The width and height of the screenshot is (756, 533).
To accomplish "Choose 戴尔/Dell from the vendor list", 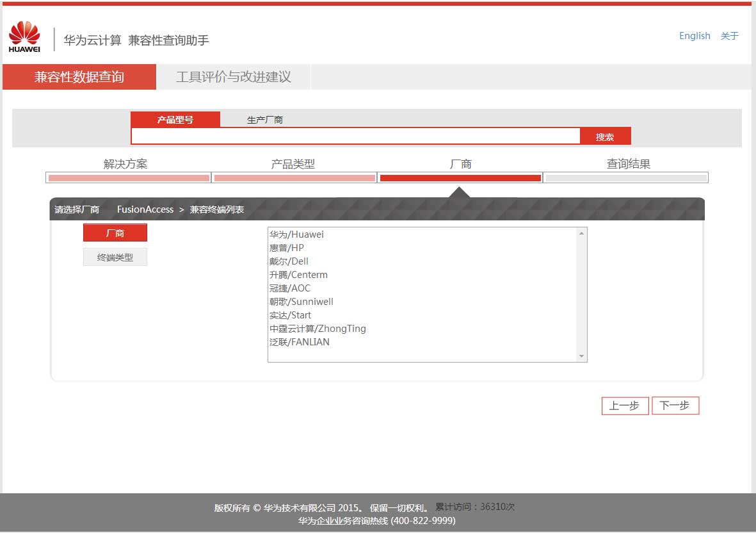I will tap(422, 261).
